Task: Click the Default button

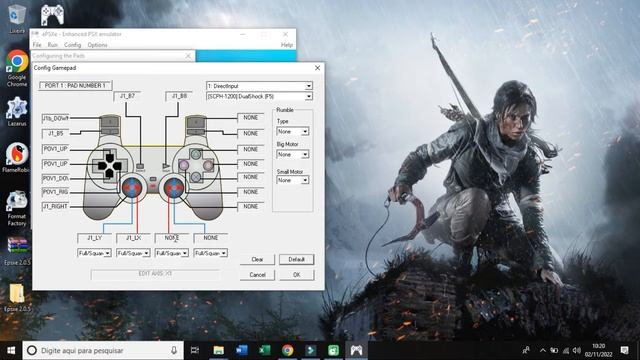Action: click(296, 260)
